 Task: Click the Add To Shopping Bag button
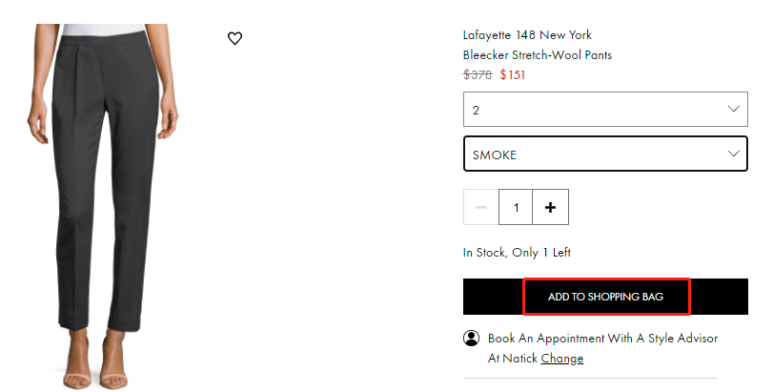click(605, 296)
